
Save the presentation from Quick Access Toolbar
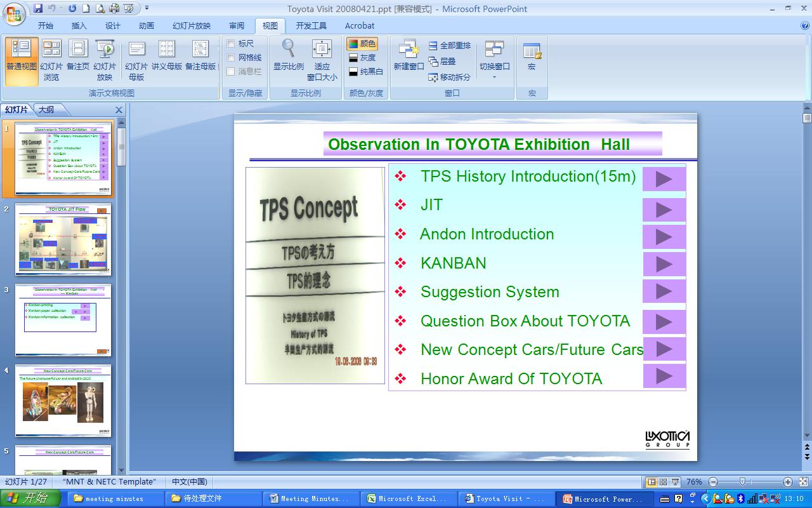click(38, 8)
